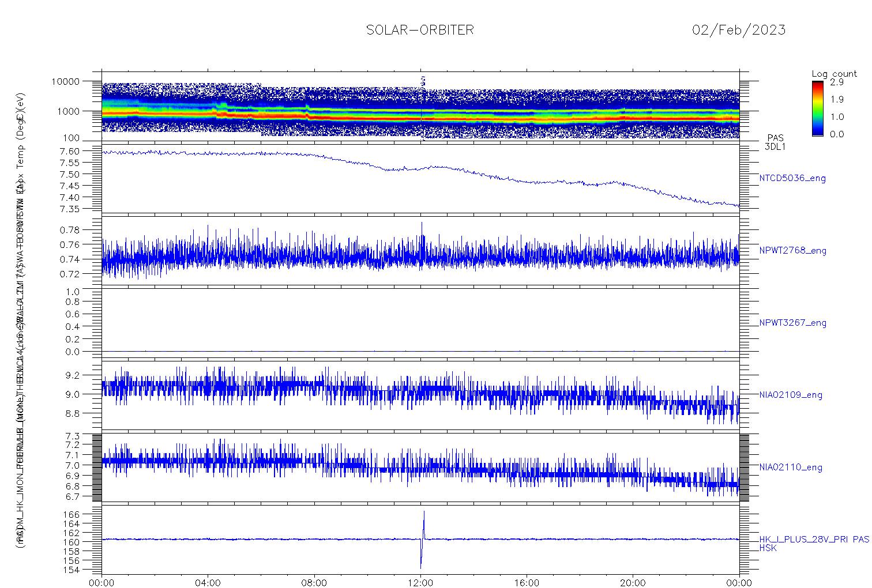Click the NPWT3267_eng series label

pos(793,323)
